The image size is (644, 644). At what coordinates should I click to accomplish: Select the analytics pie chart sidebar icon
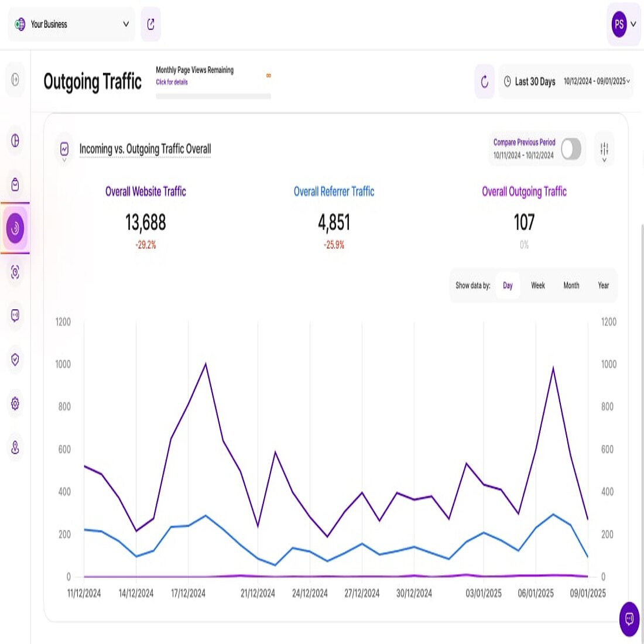click(15, 141)
